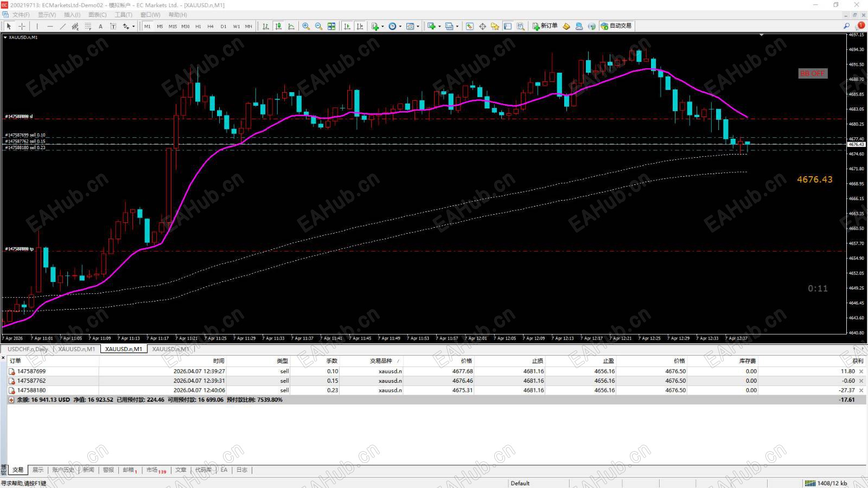Viewport: 868px width, 488px height.
Task: Open the 显示(V) menu
Action: coord(47,15)
